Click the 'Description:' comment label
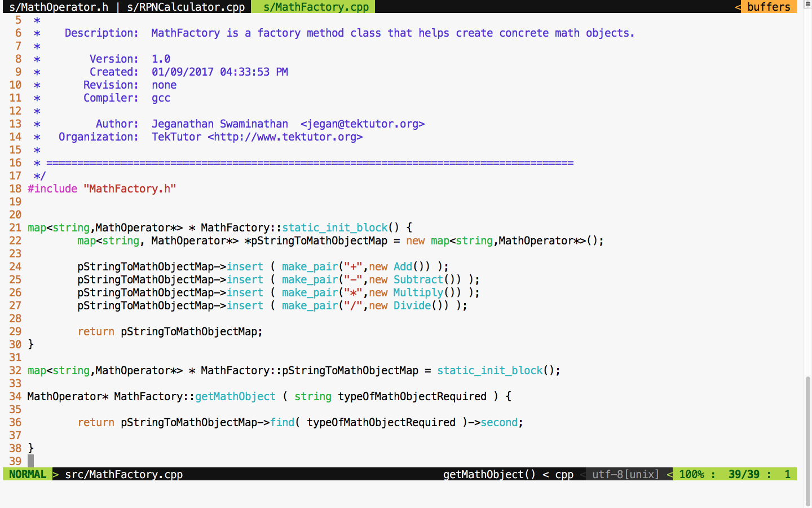The image size is (812, 508). tap(101, 33)
